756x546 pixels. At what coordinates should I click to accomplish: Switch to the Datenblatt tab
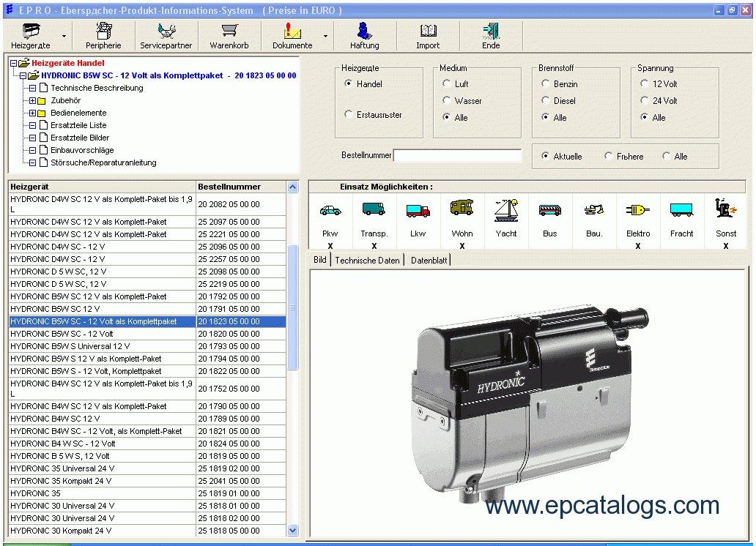pyautogui.click(x=429, y=261)
